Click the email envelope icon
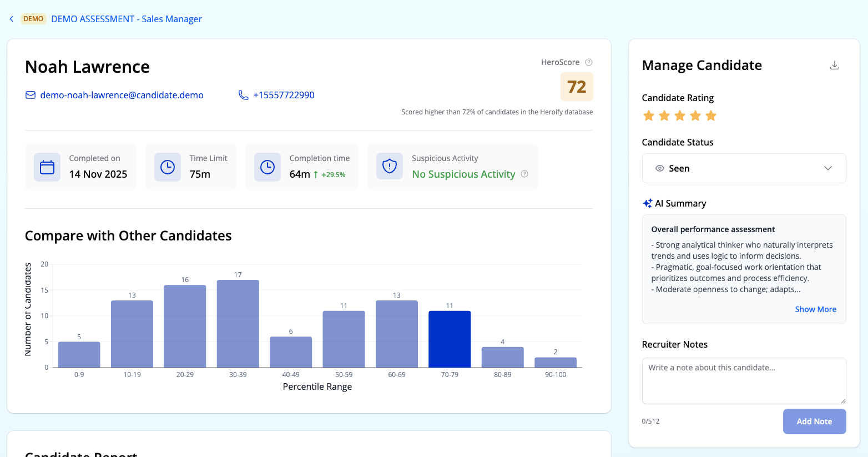This screenshot has width=868, height=457. point(30,94)
